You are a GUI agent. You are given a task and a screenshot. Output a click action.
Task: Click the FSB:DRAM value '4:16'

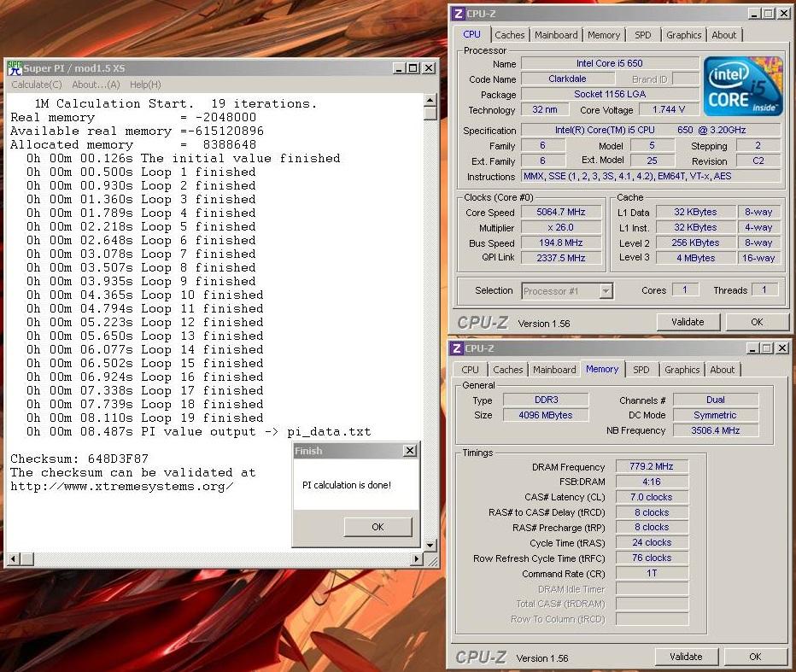click(652, 482)
